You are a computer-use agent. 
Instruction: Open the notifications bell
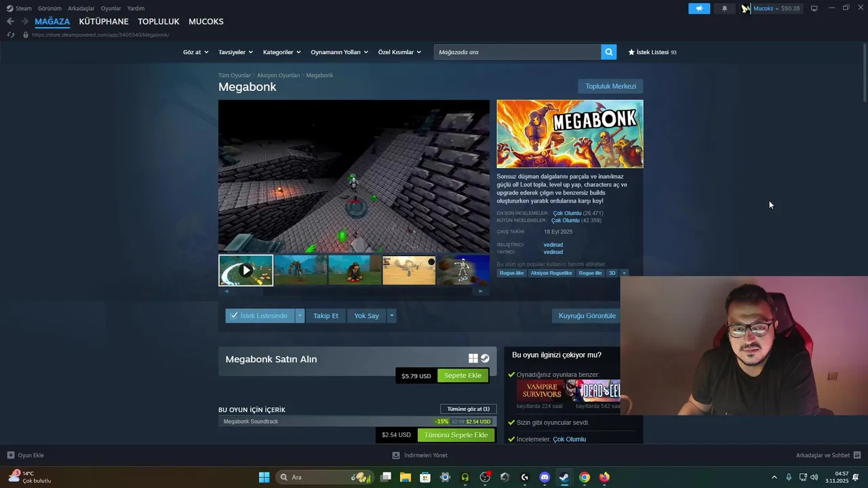tap(724, 9)
